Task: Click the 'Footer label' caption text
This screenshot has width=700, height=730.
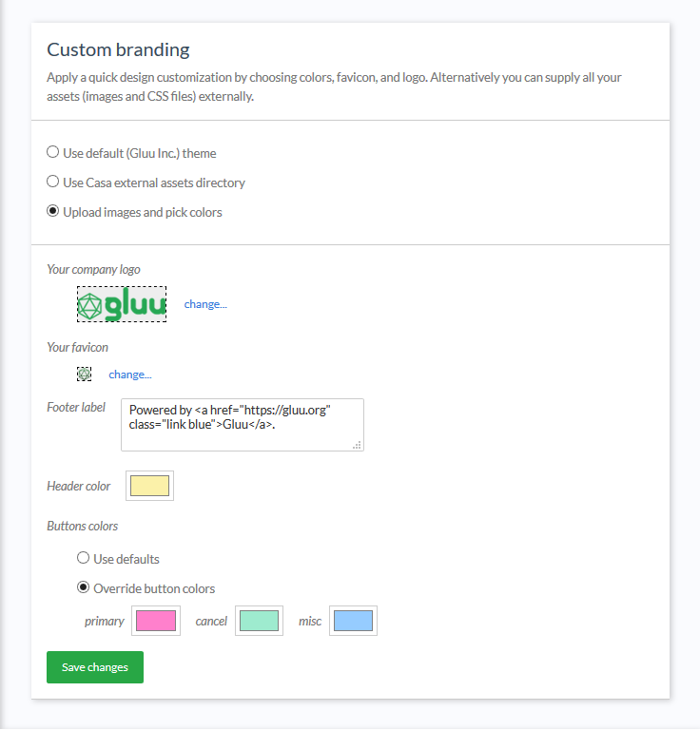Action: tap(76, 407)
